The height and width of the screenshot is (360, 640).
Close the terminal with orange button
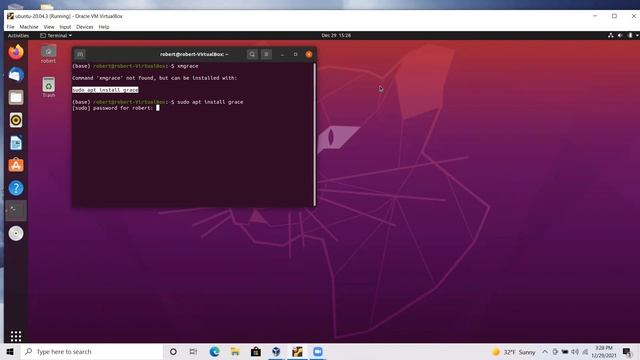[309, 54]
